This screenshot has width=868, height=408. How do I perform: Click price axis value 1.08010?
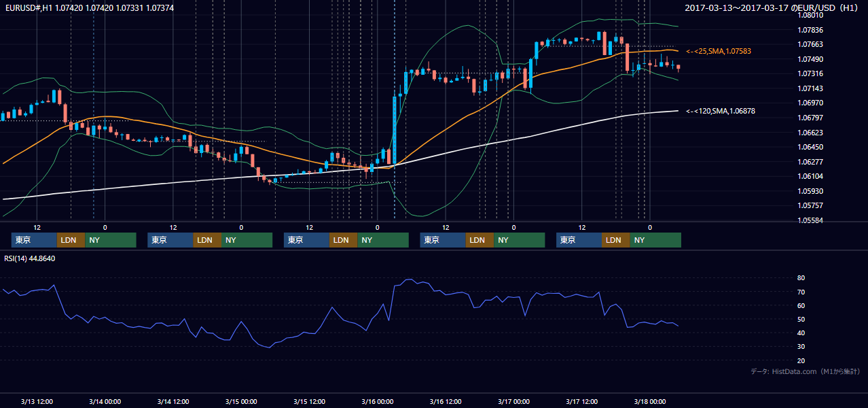point(810,15)
